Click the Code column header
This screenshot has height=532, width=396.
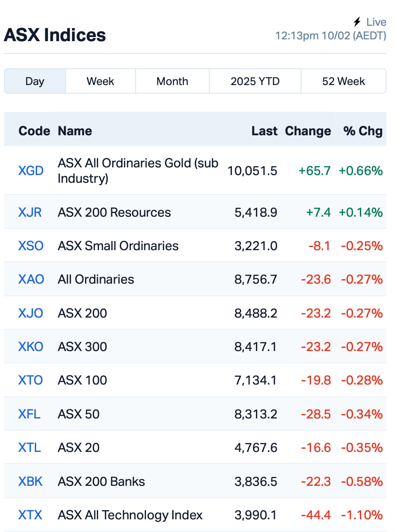[x=34, y=131]
